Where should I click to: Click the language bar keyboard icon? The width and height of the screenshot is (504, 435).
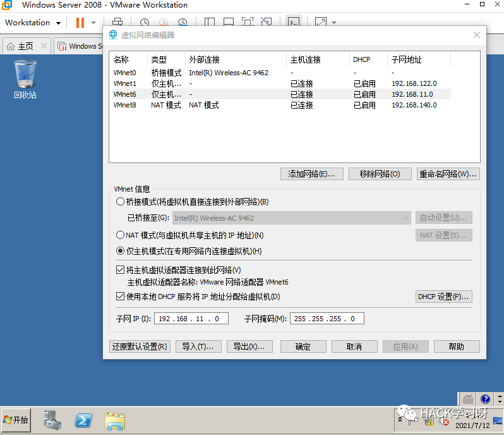467,400
